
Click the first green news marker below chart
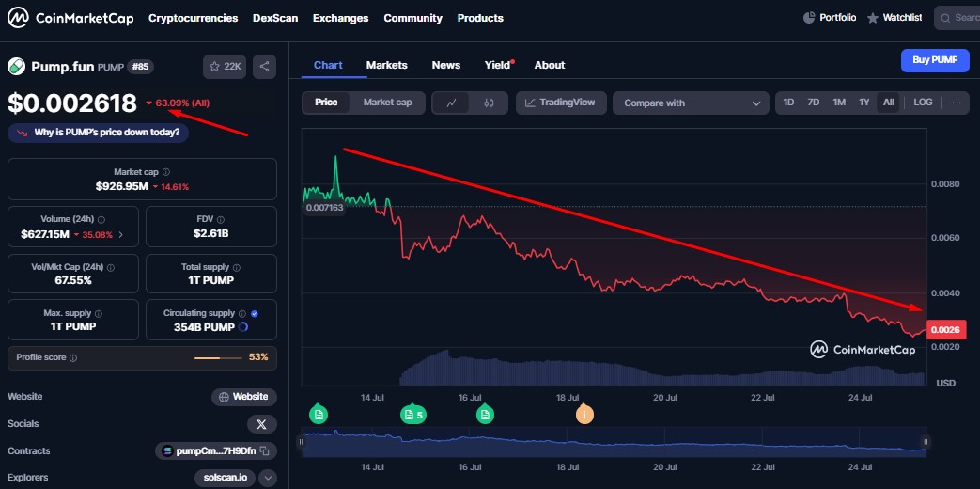click(319, 414)
